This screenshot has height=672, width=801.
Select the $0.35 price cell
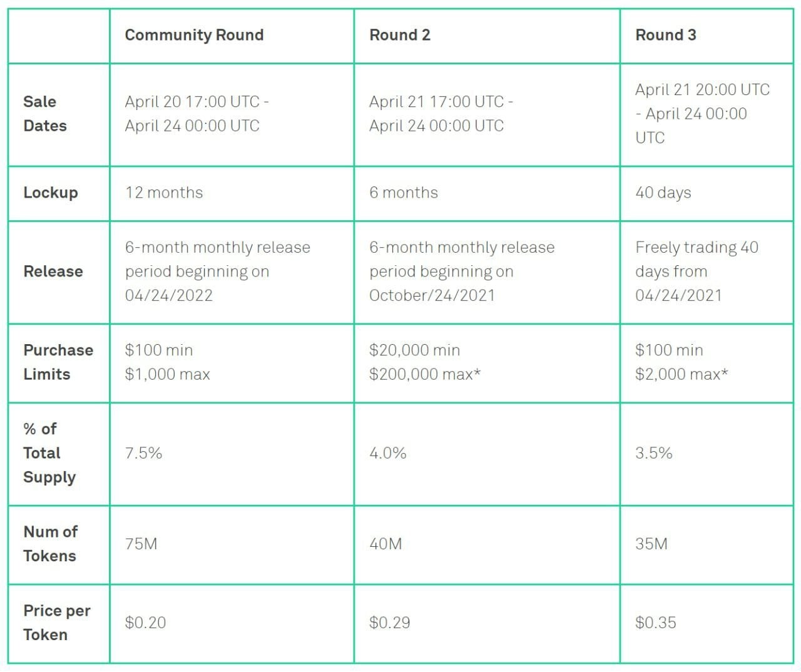click(x=655, y=623)
